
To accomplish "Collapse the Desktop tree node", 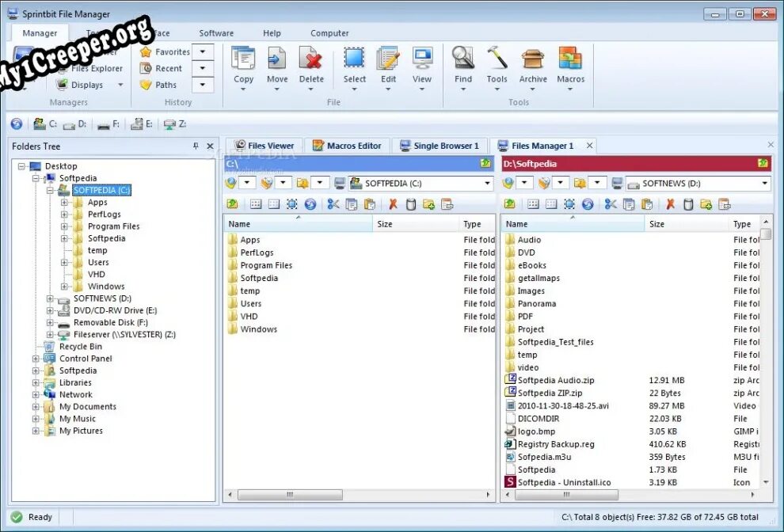I will coord(21,166).
